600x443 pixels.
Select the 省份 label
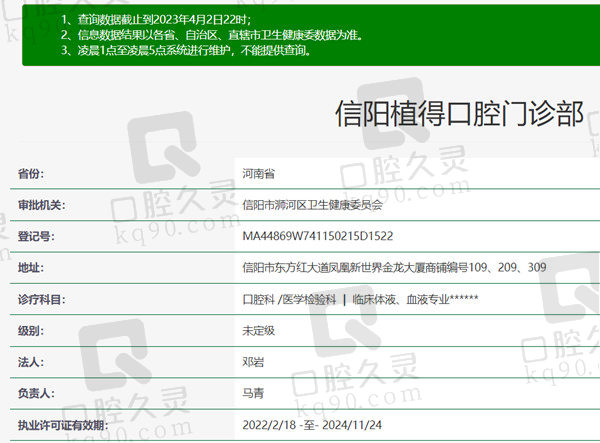point(31,174)
